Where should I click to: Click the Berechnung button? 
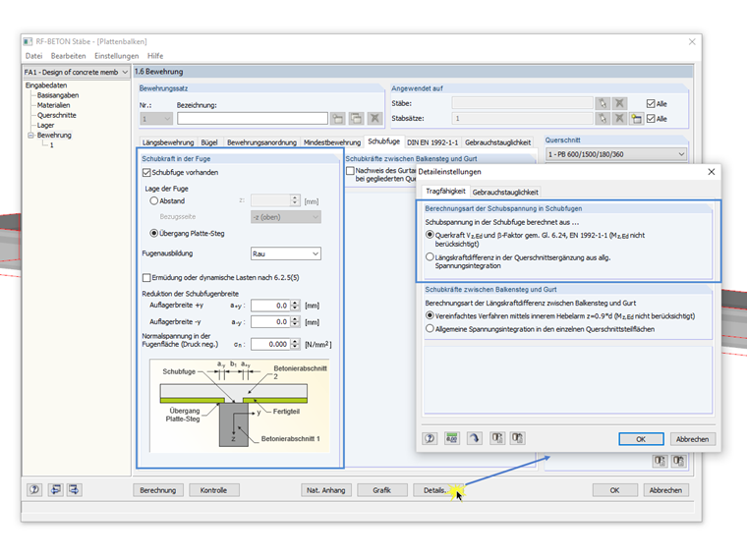pos(157,490)
